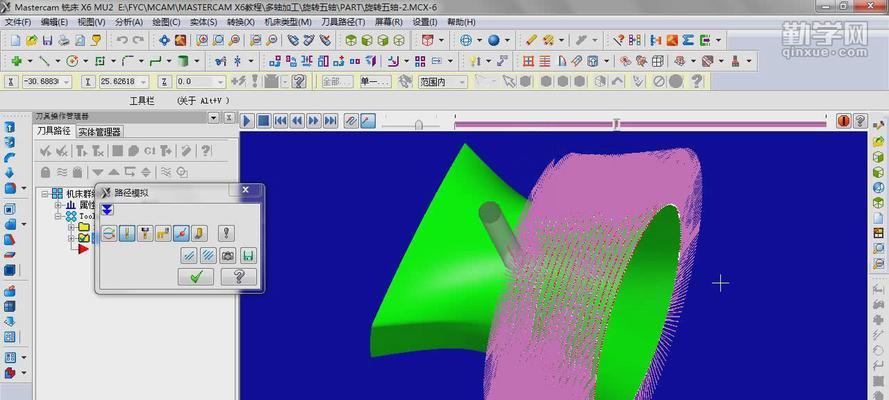Expand the 属性 tree node

58,205
